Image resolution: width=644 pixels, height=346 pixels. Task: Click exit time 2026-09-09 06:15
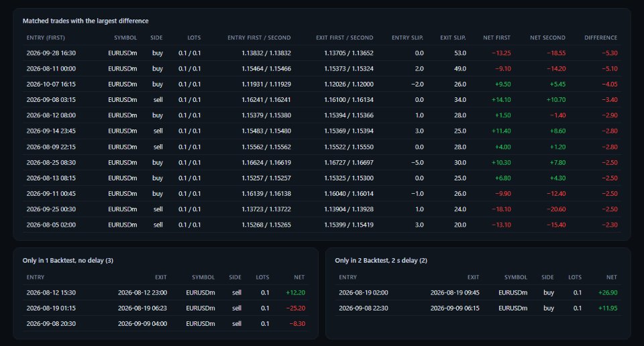(x=455, y=308)
